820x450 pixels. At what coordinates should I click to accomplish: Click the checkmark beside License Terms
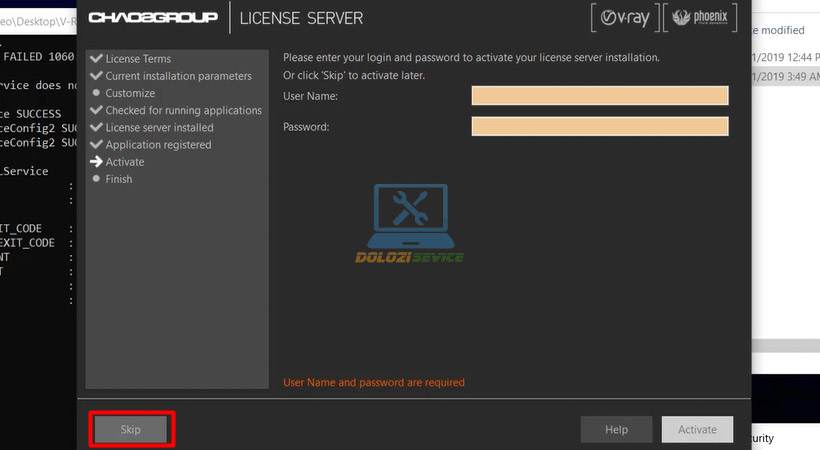[x=96, y=59]
